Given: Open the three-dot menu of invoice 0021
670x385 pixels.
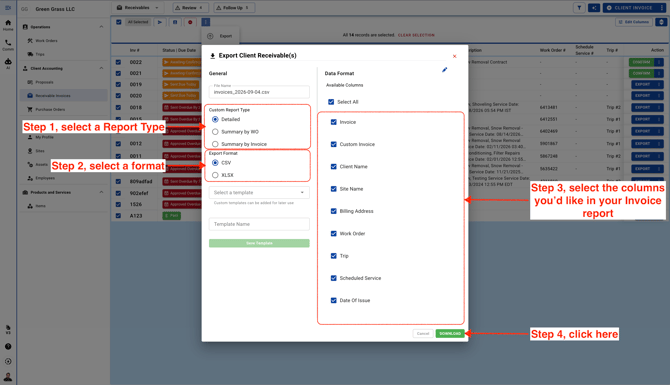Looking at the screenshot, I should pyautogui.click(x=659, y=73).
